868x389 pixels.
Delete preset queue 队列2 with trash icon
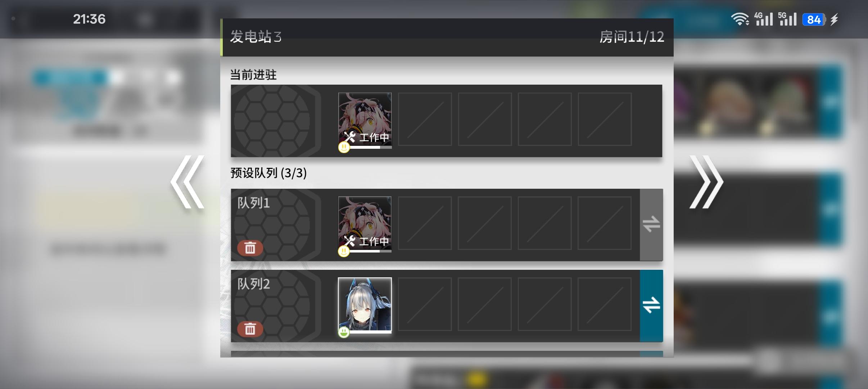[250, 329]
